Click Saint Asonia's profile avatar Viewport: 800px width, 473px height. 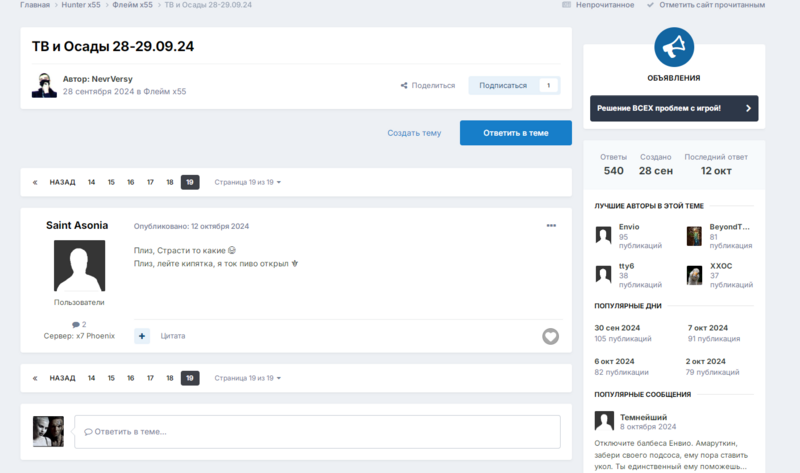79,266
